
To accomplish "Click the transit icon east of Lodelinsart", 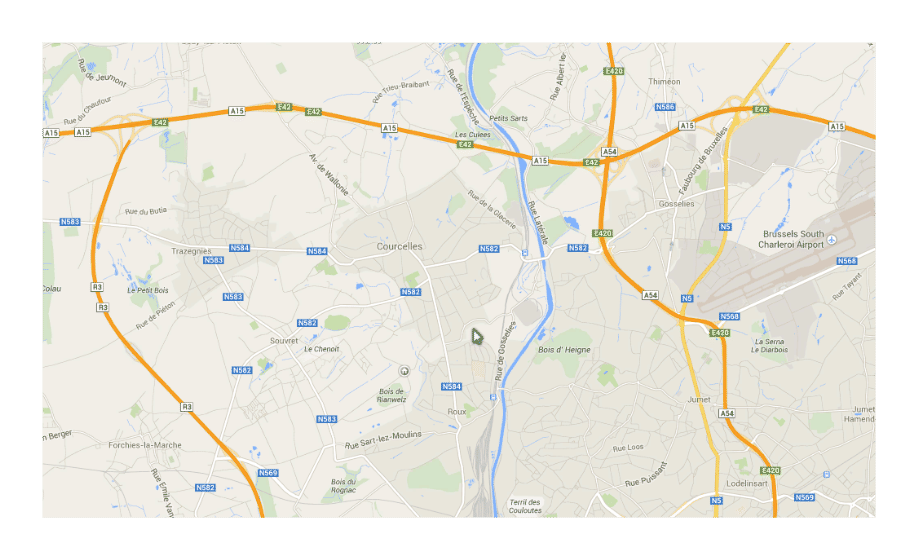I will click(x=826, y=475).
